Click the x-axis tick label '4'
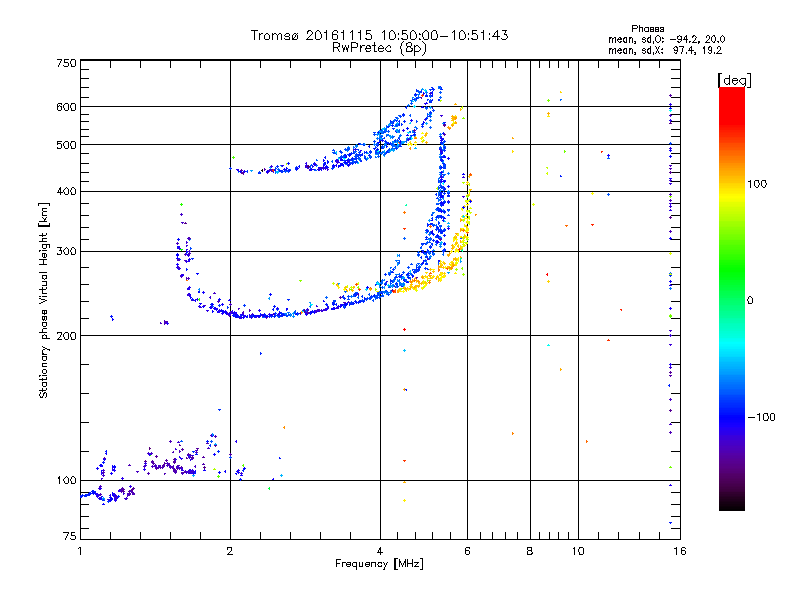This screenshot has width=800, height=600. 380,551
